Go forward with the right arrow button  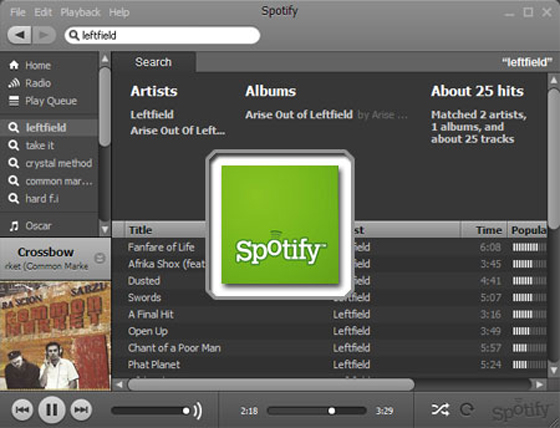tap(44, 35)
